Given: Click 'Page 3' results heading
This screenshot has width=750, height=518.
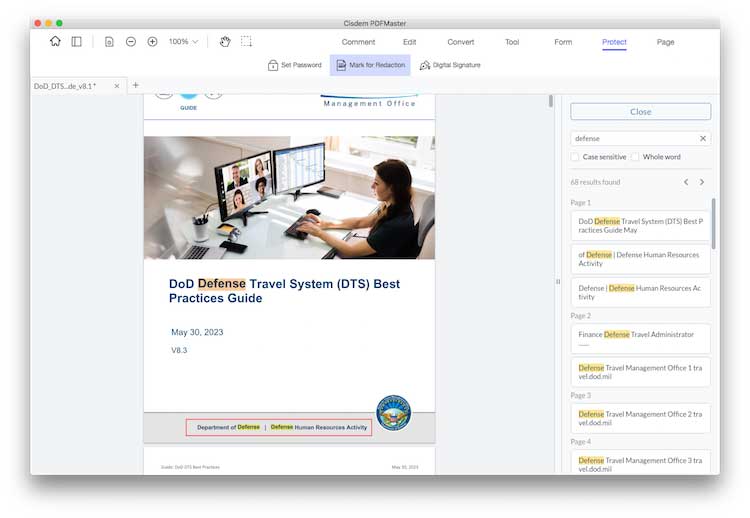Looking at the screenshot, I should coord(581,396).
